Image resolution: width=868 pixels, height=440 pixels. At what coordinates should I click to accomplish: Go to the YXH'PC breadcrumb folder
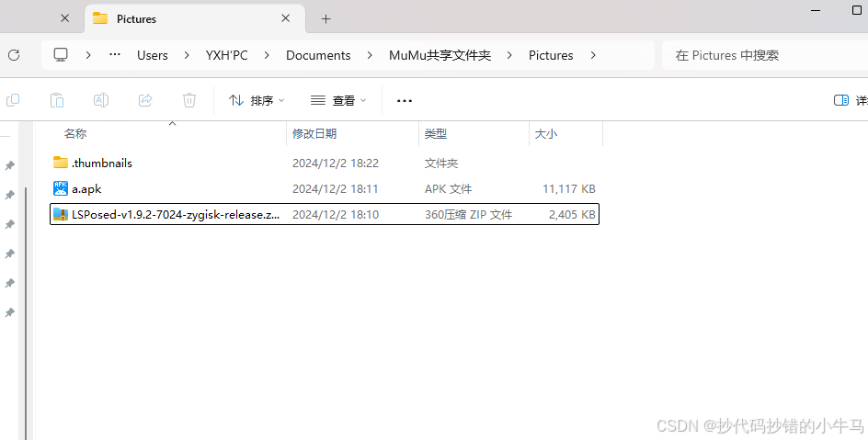coord(226,55)
